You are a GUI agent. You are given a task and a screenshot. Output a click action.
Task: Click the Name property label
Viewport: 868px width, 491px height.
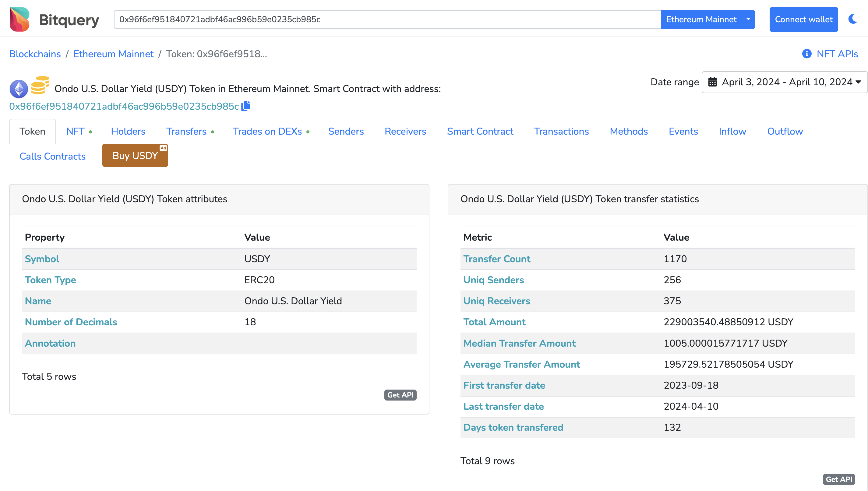[38, 301]
